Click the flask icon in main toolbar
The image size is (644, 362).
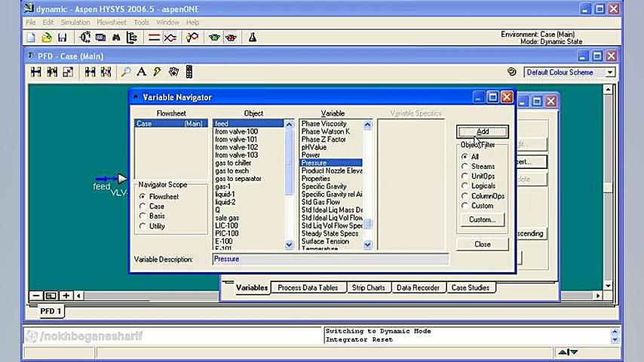(253, 37)
